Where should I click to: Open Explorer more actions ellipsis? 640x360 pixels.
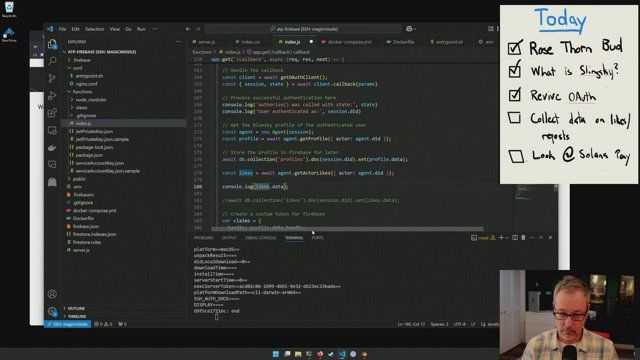tap(178, 42)
